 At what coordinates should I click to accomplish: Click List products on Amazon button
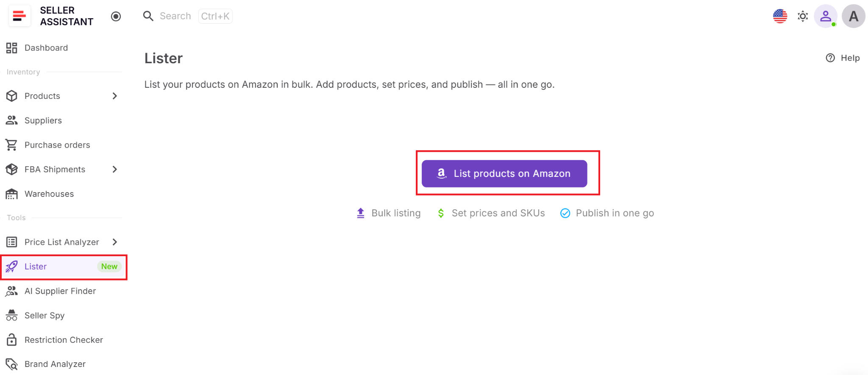(x=504, y=174)
